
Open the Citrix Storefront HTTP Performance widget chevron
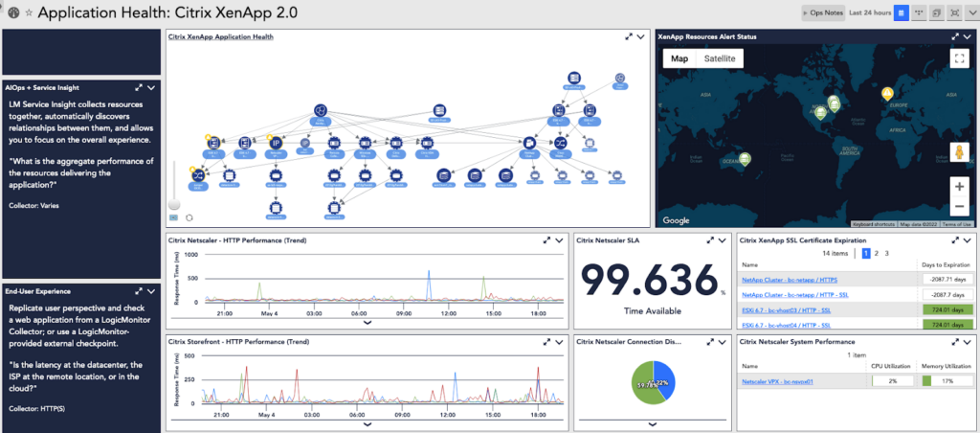559,342
